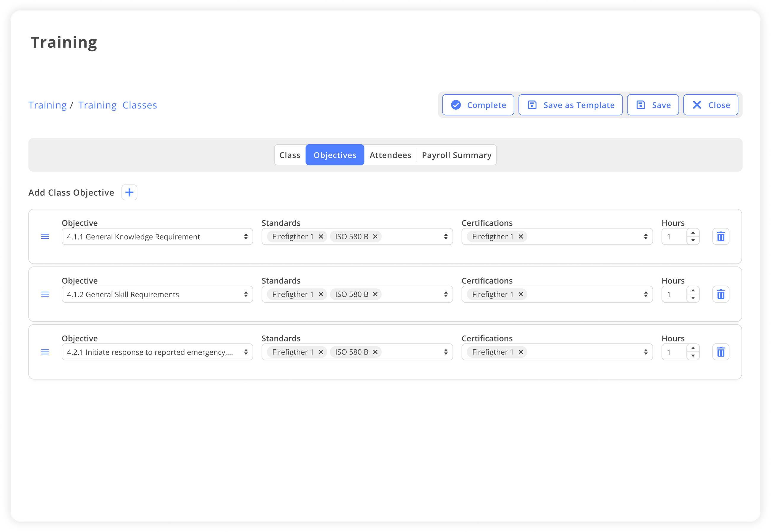Screen dimensions: 771x532
Task: Decrease Hours on the 4.1.2 objective row
Action: (x=693, y=298)
